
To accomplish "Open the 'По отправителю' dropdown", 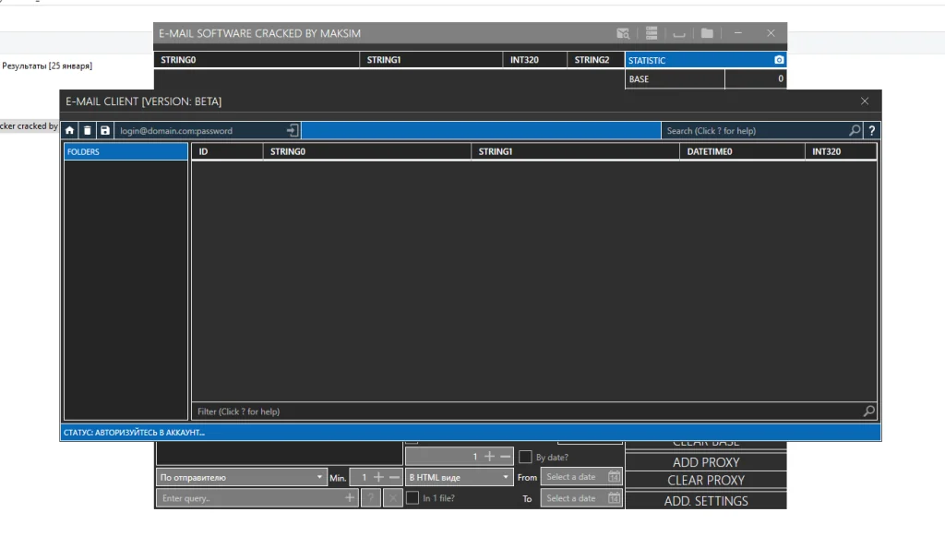I will [x=240, y=478].
